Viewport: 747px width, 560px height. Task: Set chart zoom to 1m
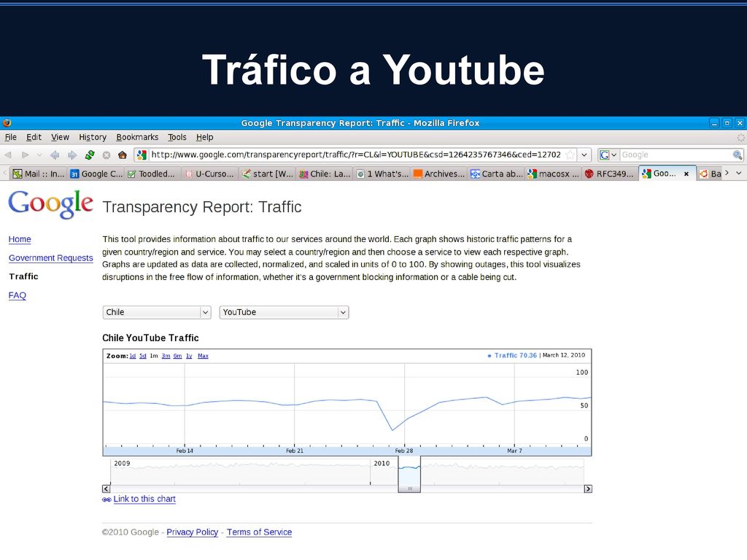[x=153, y=356]
